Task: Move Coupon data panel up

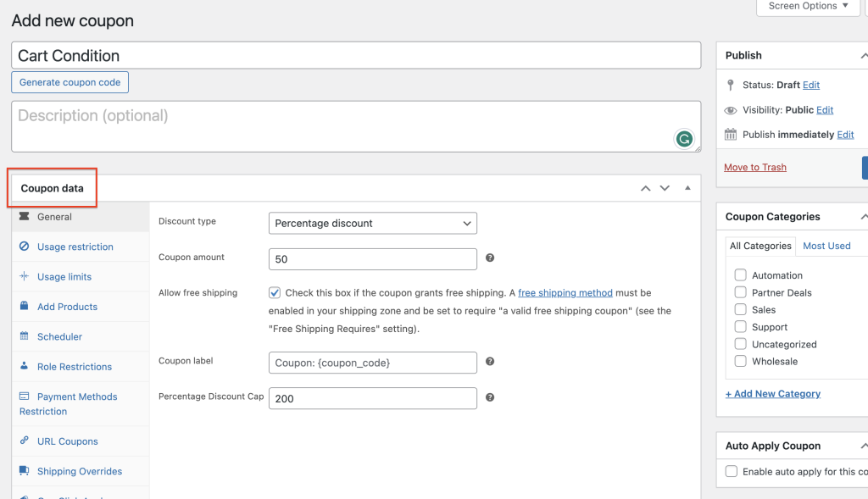Action: tap(645, 188)
